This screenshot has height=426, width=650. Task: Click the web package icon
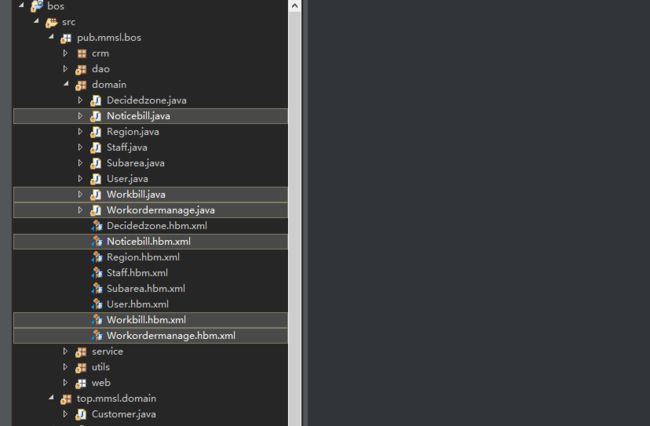pos(81,383)
